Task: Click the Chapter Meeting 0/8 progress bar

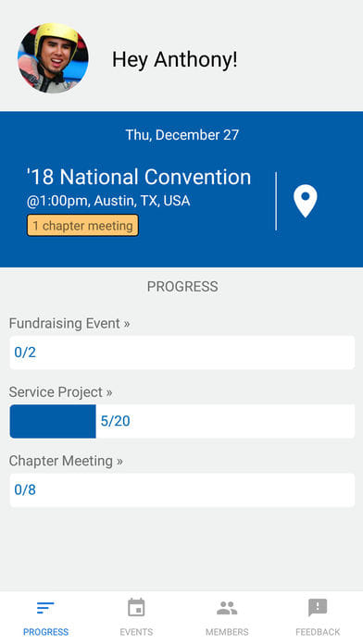Action: [182, 489]
